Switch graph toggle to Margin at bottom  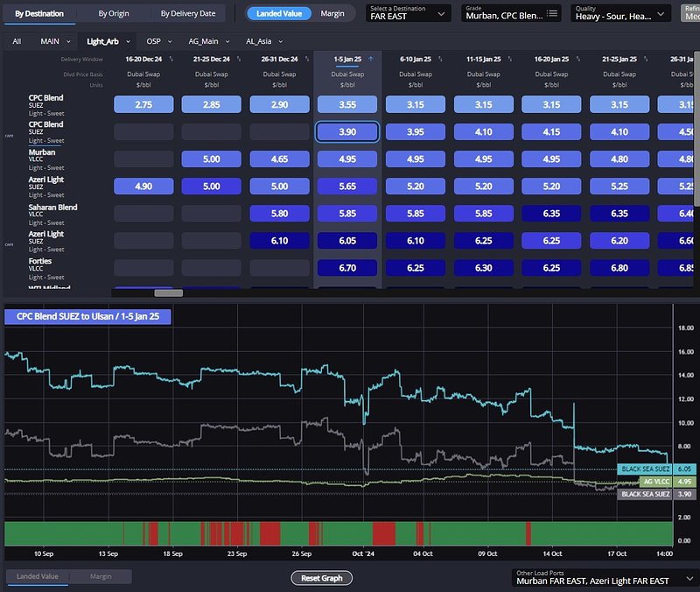tap(101, 576)
